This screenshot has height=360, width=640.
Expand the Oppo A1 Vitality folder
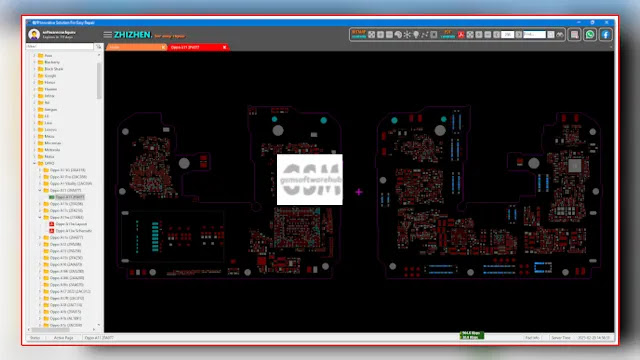(x=40, y=183)
